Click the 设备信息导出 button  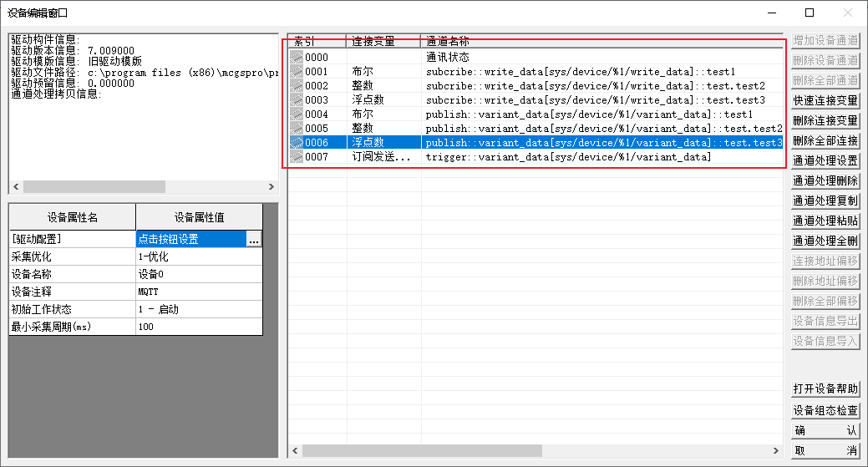tap(825, 321)
